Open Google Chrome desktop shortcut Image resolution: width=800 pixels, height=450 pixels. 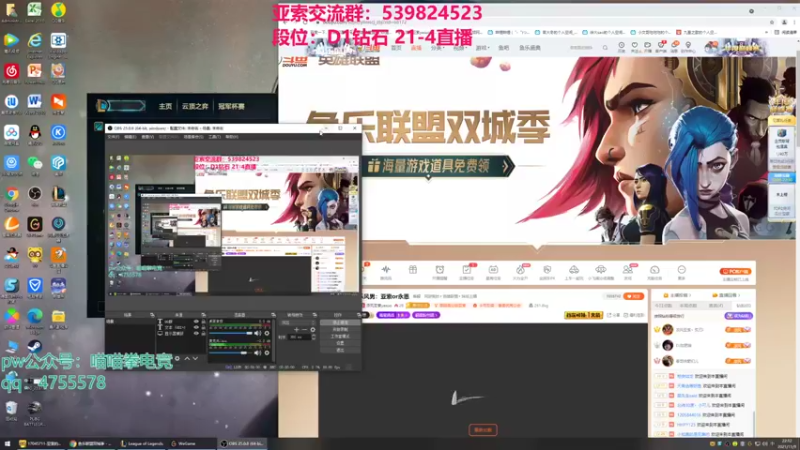click(x=11, y=194)
